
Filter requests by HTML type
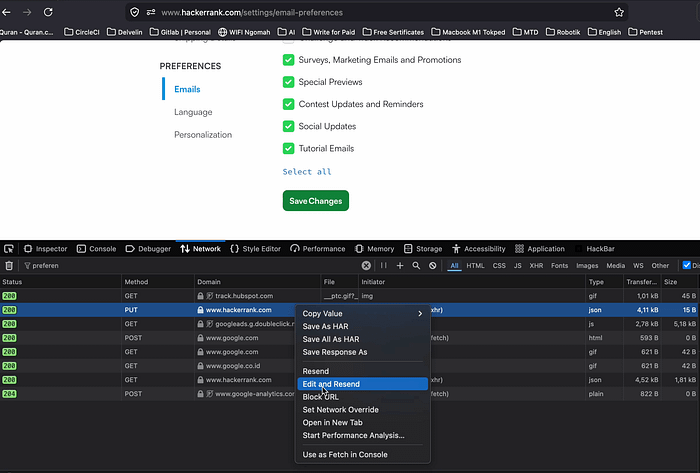(475, 266)
